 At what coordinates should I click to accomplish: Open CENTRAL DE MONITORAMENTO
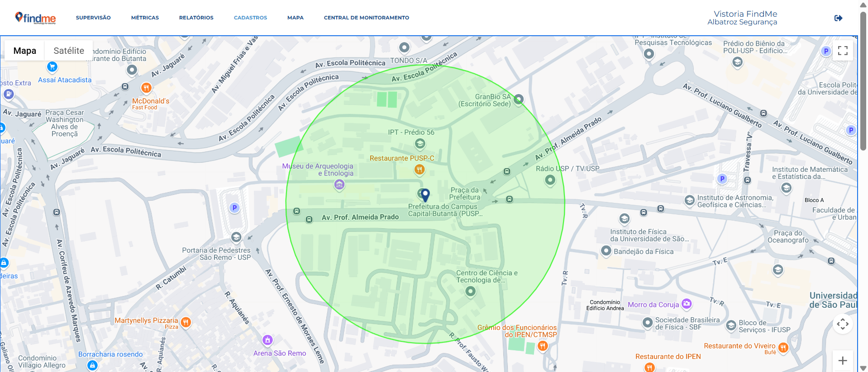click(x=366, y=18)
